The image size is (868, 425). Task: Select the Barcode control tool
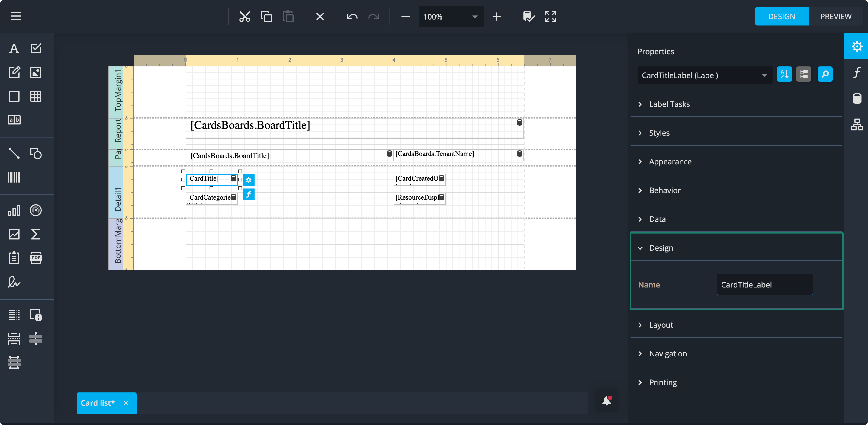pos(14,177)
